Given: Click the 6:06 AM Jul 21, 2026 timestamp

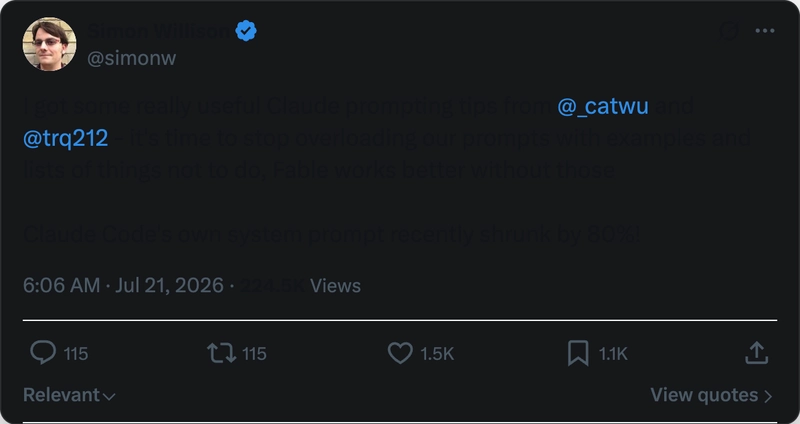Looking at the screenshot, I should point(123,285).
